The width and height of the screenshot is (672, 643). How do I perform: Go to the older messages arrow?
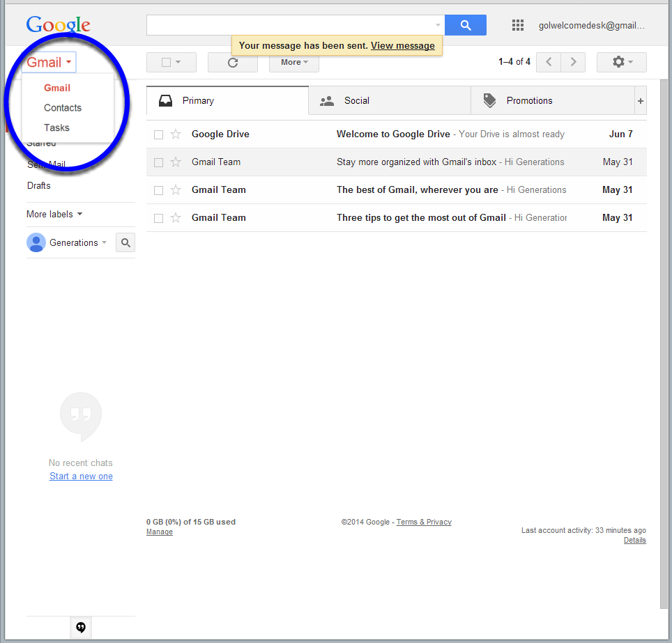coord(573,63)
